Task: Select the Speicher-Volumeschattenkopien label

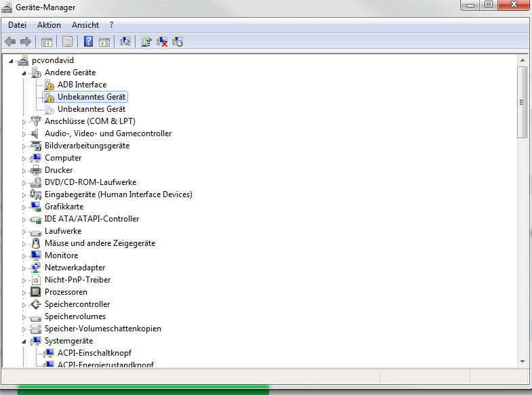Action: (103, 329)
